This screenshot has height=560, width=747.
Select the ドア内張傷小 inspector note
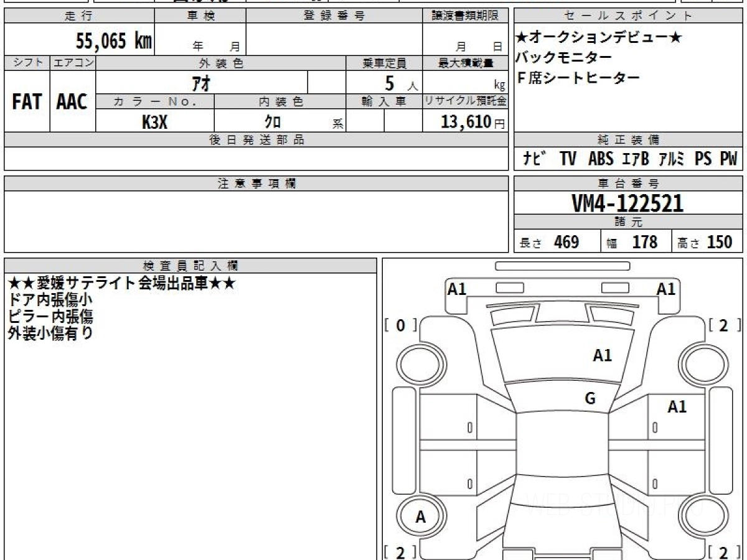pyautogui.click(x=50, y=300)
